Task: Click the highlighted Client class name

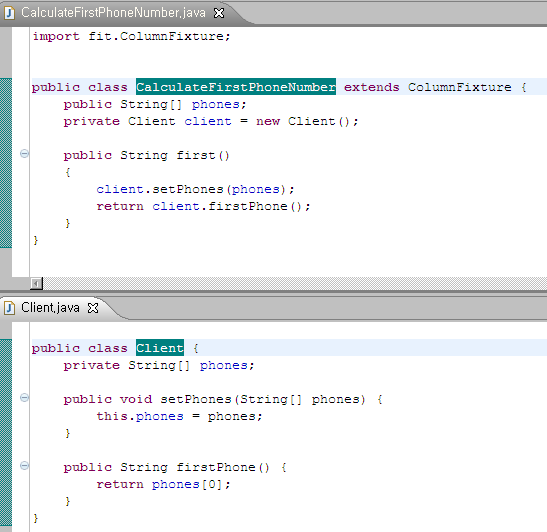Action: (x=160, y=348)
